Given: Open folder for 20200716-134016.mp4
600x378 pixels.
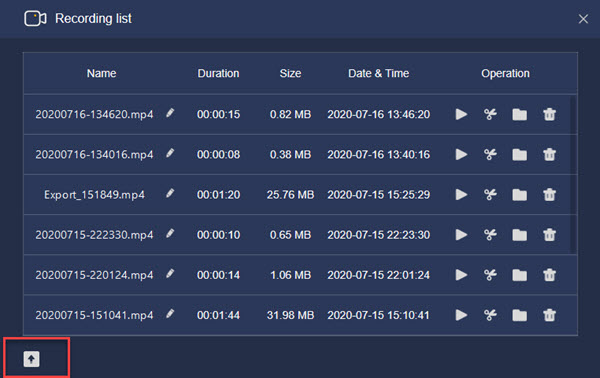Looking at the screenshot, I should pos(519,155).
